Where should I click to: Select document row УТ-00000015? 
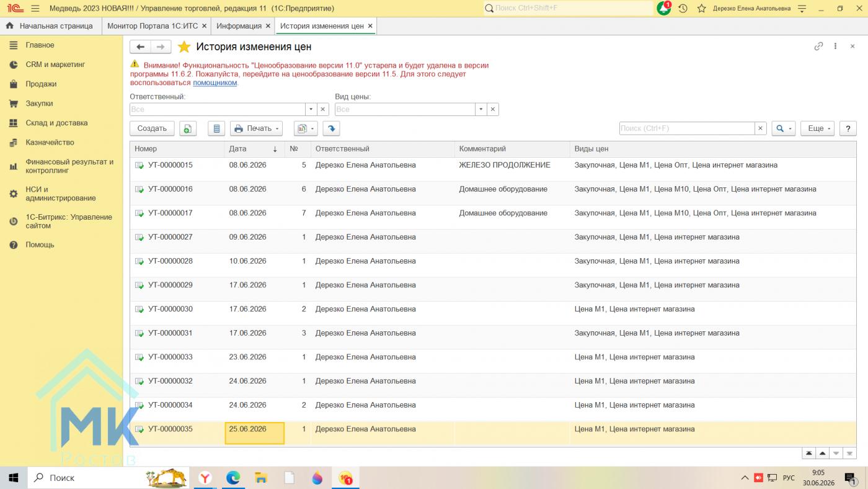(493, 169)
